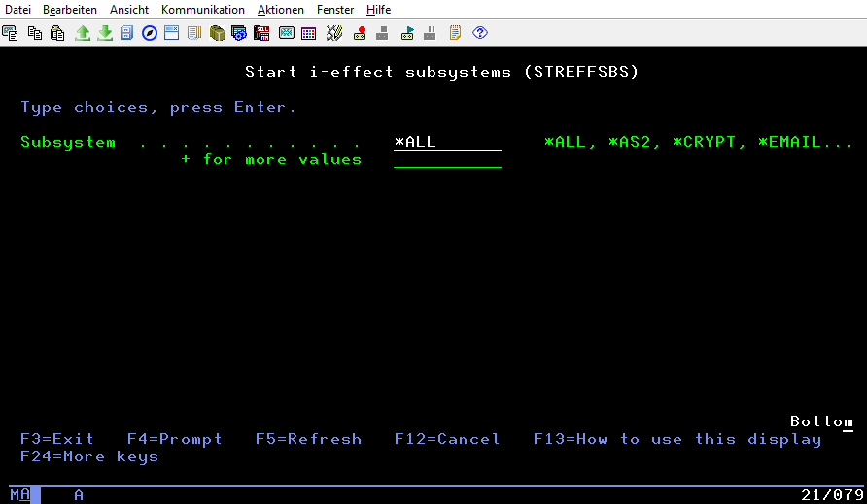This screenshot has height=504, width=867.
Task: Open the Aktionen menu
Action: [x=281, y=10]
